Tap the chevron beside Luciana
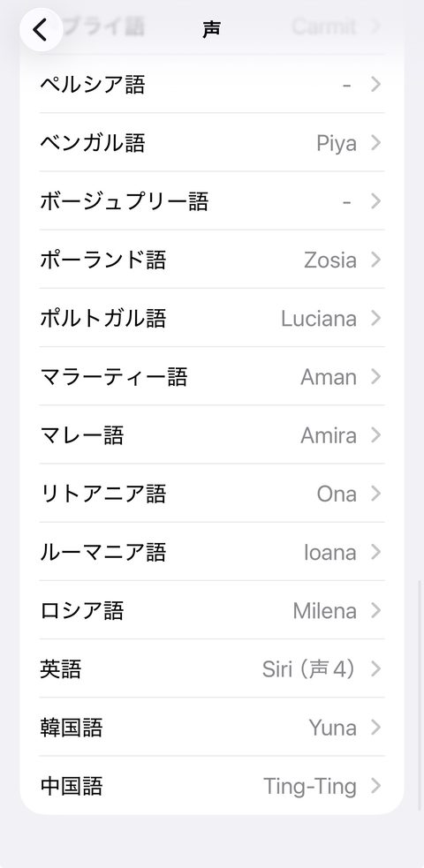Image resolution: width=424 pixels, height=868 pixels. [375, 318]
